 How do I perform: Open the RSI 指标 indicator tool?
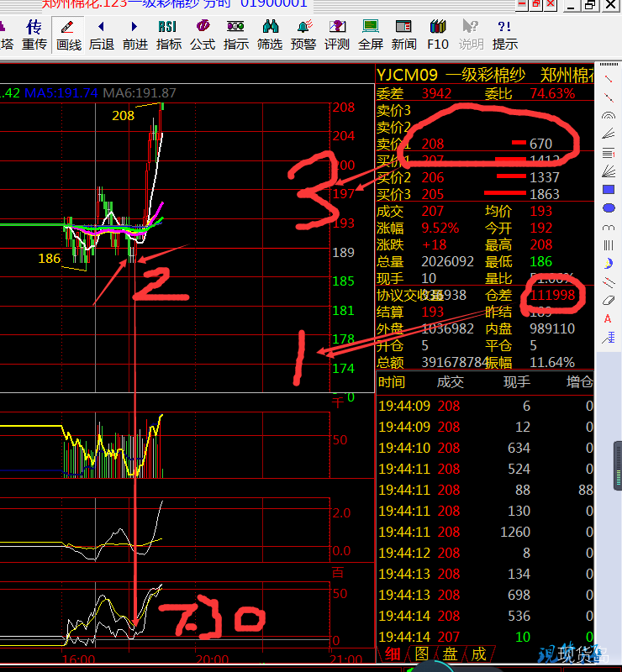click(169, 34)
